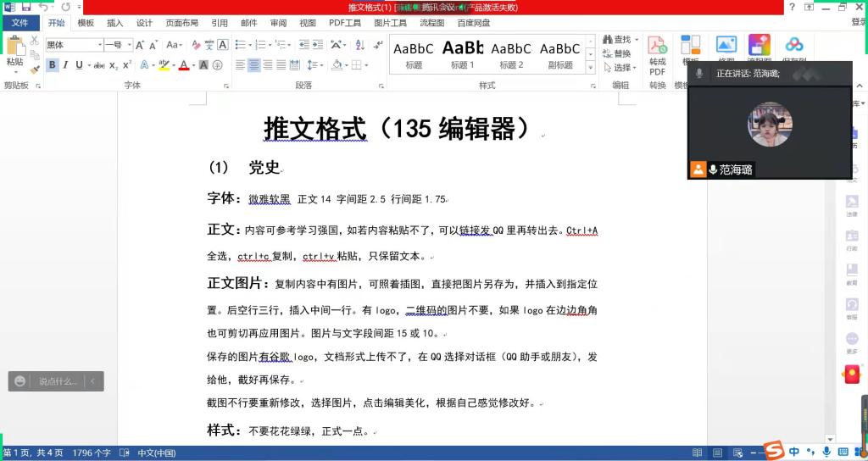Click the bulleted list icon

tap(241, 45)
